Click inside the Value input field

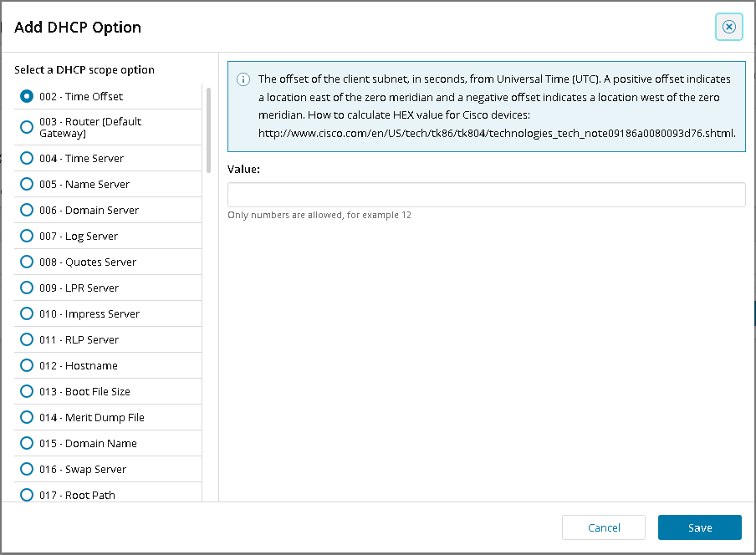pos(486,195)
